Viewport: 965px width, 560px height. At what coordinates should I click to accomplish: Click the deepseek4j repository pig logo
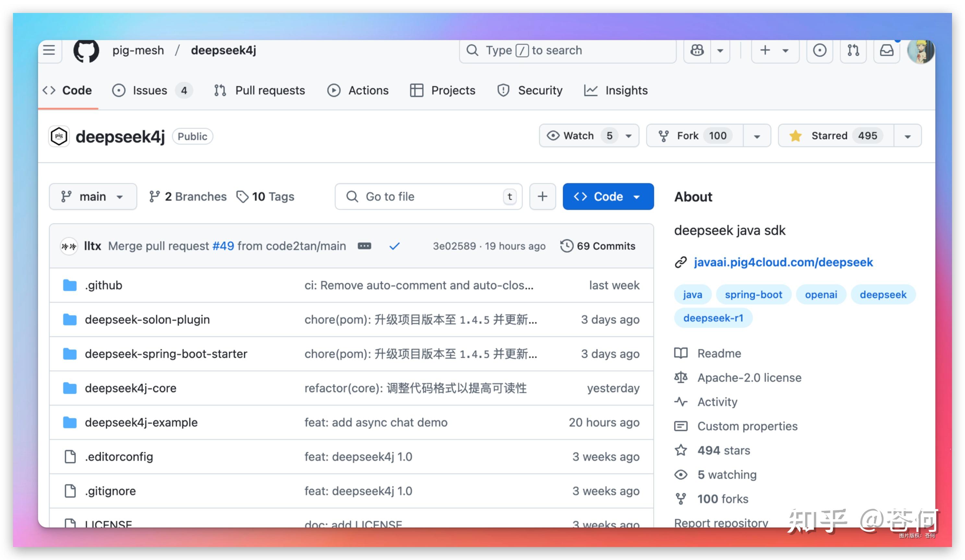59,136
